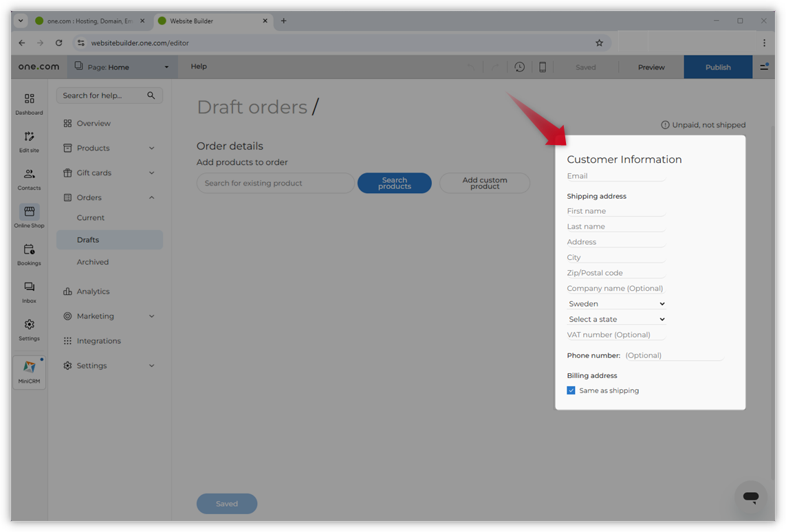The height and width of the screenshot is (532, 786).
Task: Click the Email input field
Action: tap(615, 177)
